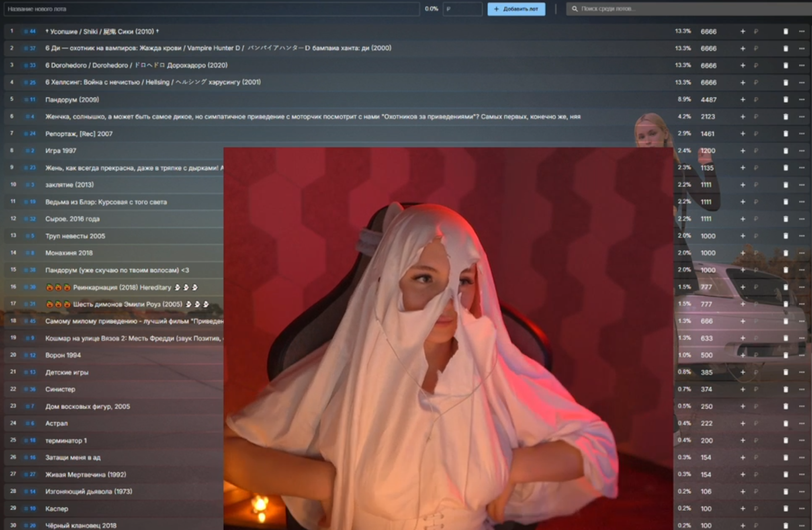Click plus icon on терминатор 1 row
Image resolution: width=812 pixels, height=530 pixels.
(742, 440)
